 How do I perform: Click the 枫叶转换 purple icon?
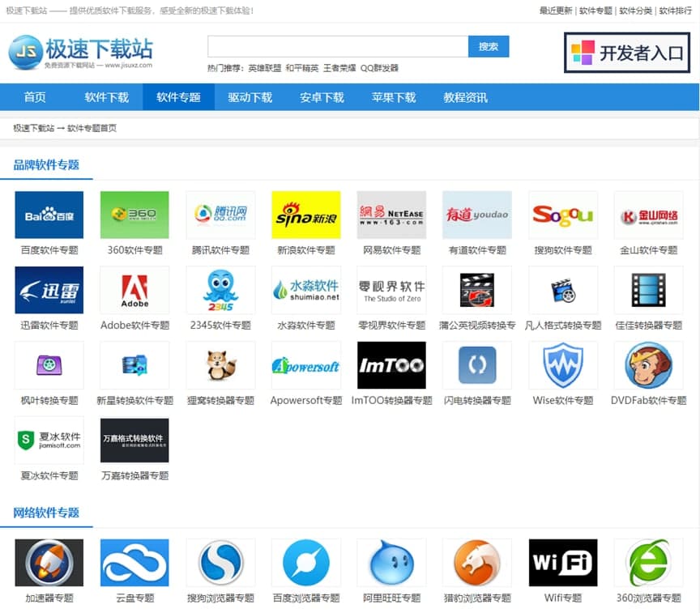coord(49,365)
